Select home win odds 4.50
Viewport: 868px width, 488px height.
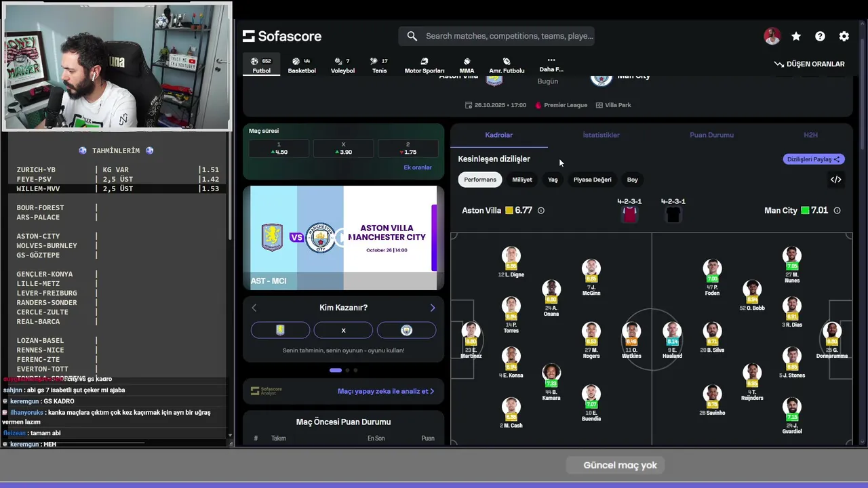point(279,148)
